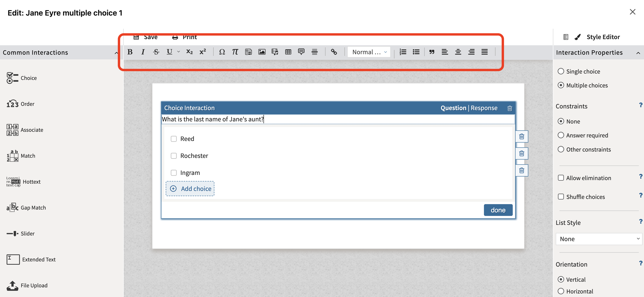Switch to the Question tab

(x=453, y=108)
